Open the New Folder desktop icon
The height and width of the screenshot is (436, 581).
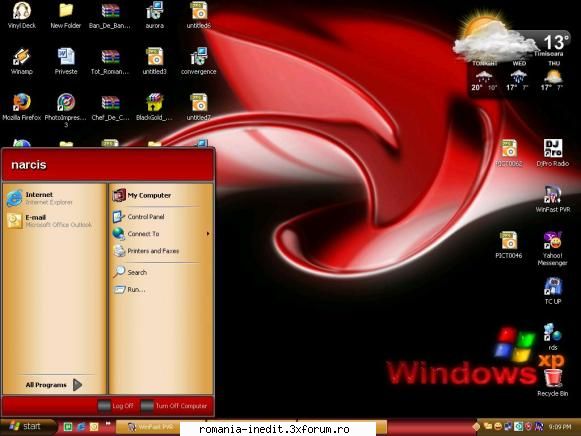(x=66, y=15)
